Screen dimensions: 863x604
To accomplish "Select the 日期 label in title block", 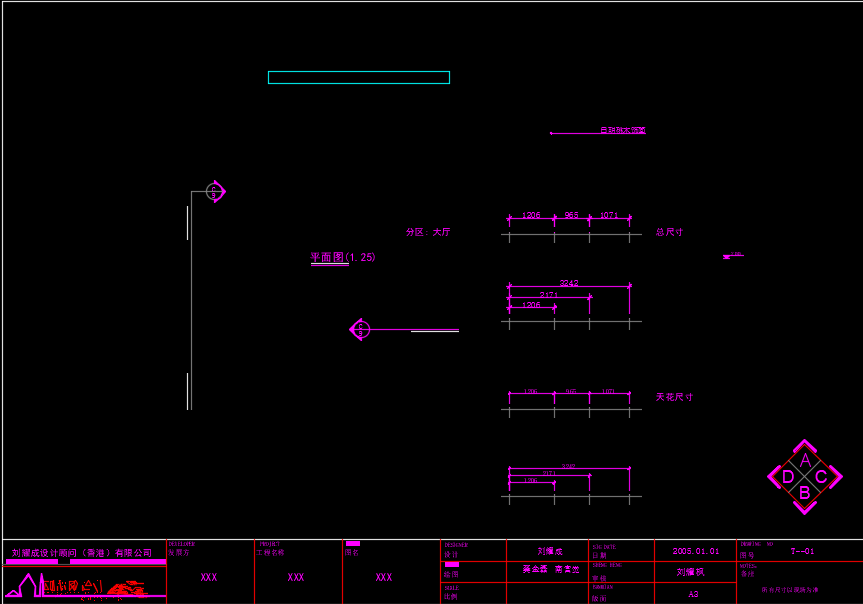I will 599,556.
